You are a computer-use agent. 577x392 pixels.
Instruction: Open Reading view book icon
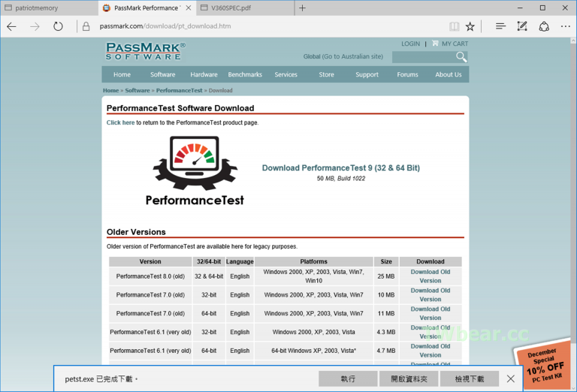click(x=454, y=26)
